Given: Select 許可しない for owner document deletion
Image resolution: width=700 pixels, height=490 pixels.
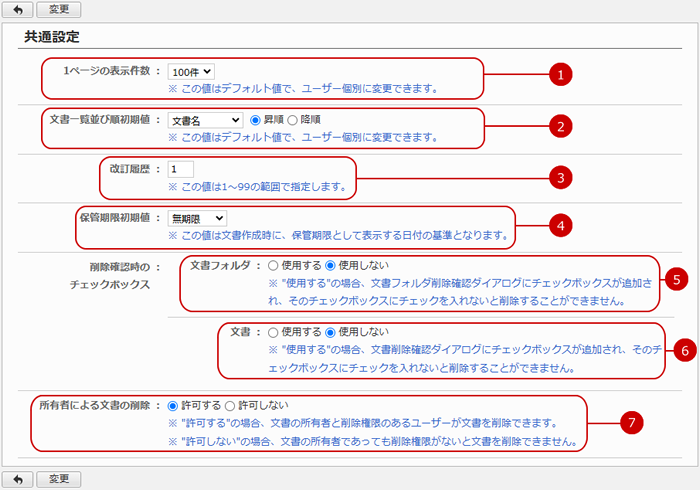Looking at the screenshot, I should tap(229, 406).
